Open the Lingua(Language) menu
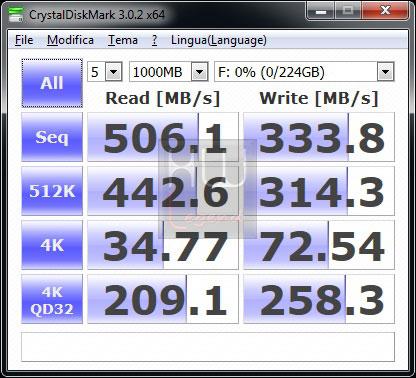416x378 pixels. pos(219,40)
